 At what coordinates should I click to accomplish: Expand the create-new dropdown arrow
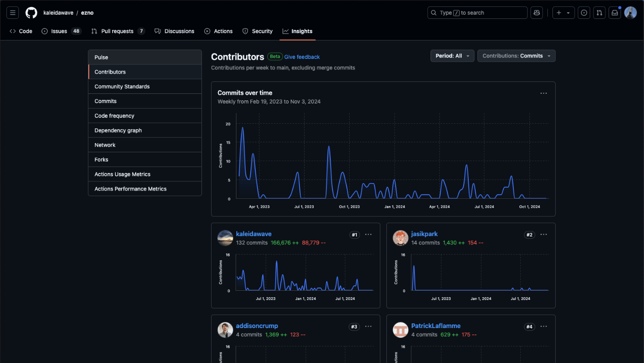(x=569, y=13)
